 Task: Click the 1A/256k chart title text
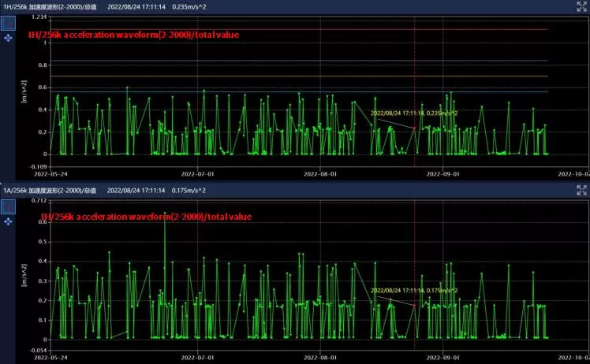50,190
